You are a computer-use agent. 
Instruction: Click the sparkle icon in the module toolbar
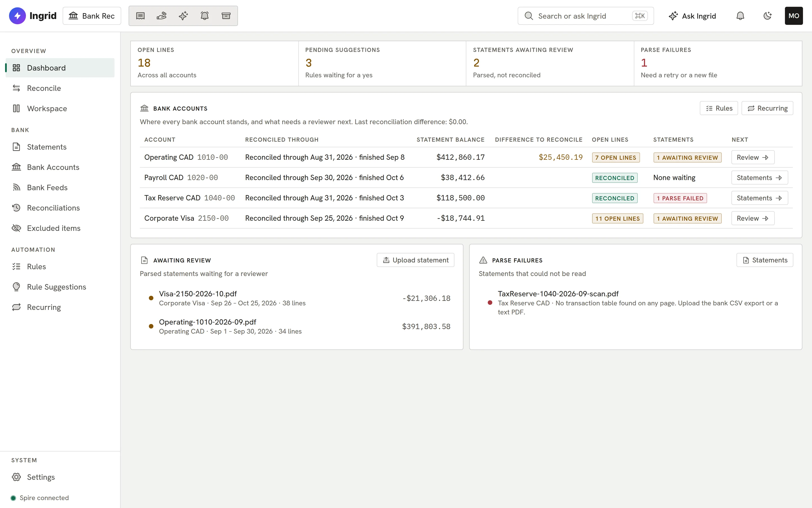pyautogui.click(x=183, y=16)
